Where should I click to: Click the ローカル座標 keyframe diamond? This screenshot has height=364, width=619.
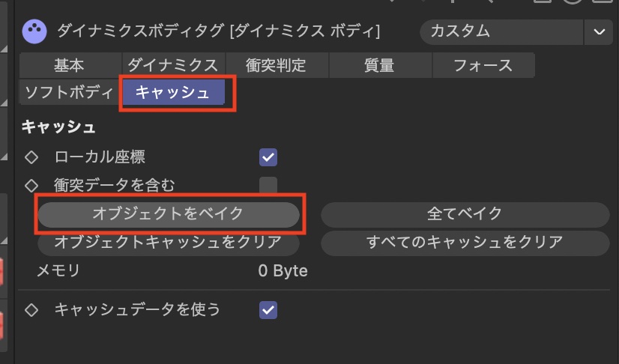tap(31, 157)
